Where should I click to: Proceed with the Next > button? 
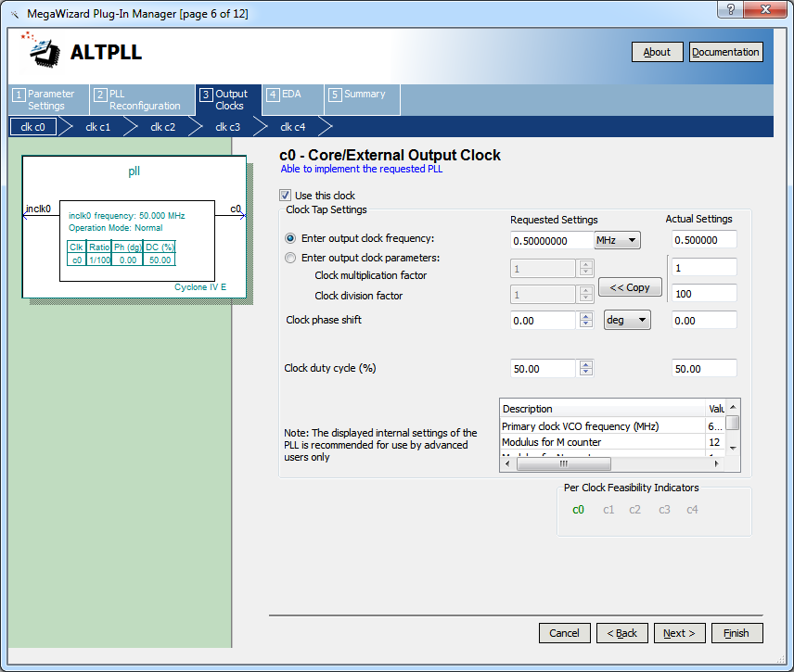point(680,633)
